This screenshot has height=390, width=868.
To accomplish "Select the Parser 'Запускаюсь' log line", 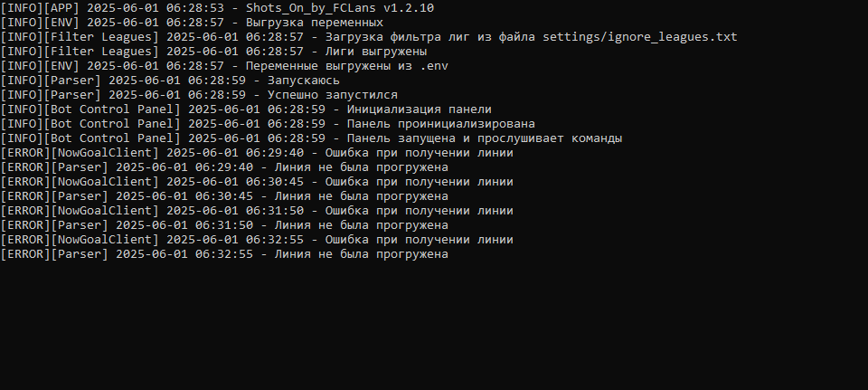I will [x=172, y=81].
